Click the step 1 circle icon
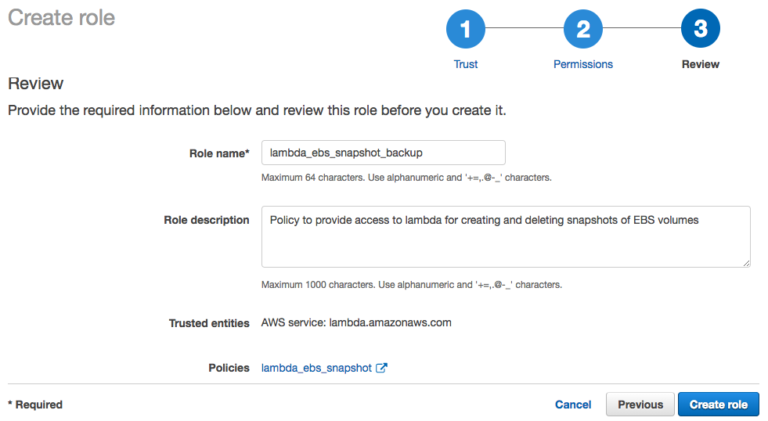Viewport: 768px width, 421px height. pos(466,29)
